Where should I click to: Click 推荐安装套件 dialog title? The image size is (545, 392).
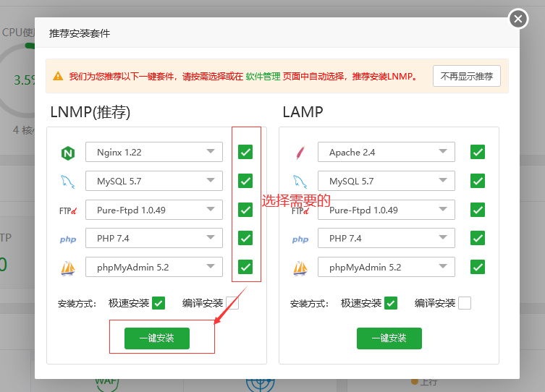click(80, 33)
